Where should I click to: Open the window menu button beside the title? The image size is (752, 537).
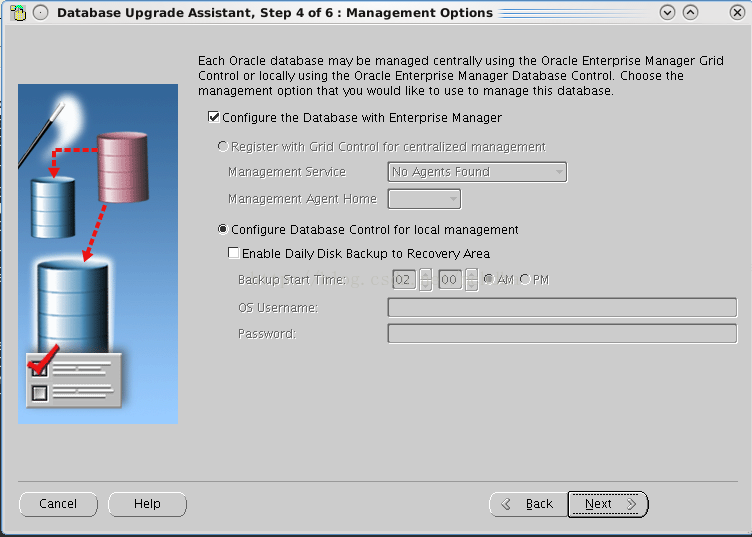pos(40,13)
